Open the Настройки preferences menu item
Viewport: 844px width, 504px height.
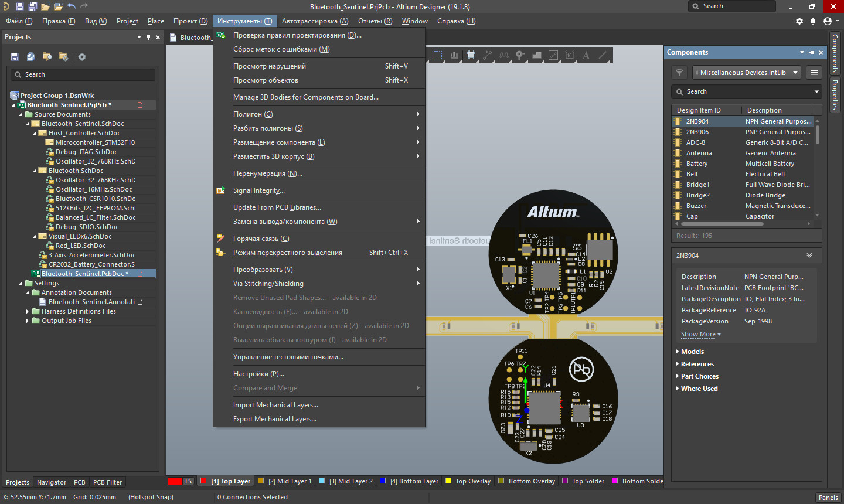tap(319, 374)
